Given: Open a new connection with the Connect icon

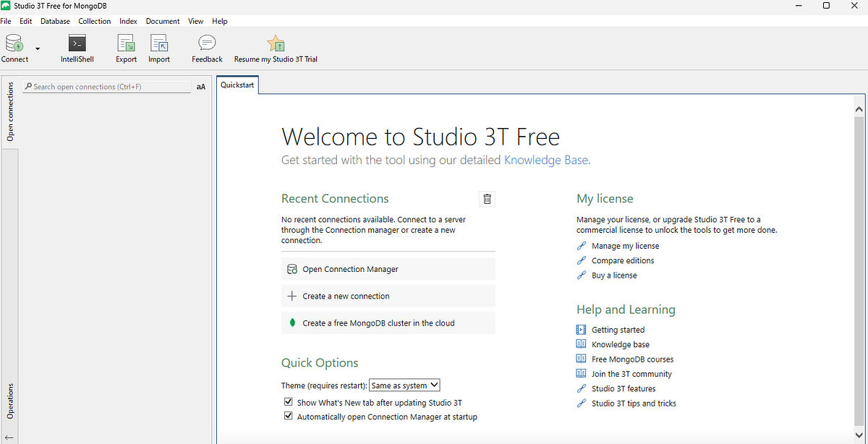Looking at the screenshot, I should [x=13, y=45].
